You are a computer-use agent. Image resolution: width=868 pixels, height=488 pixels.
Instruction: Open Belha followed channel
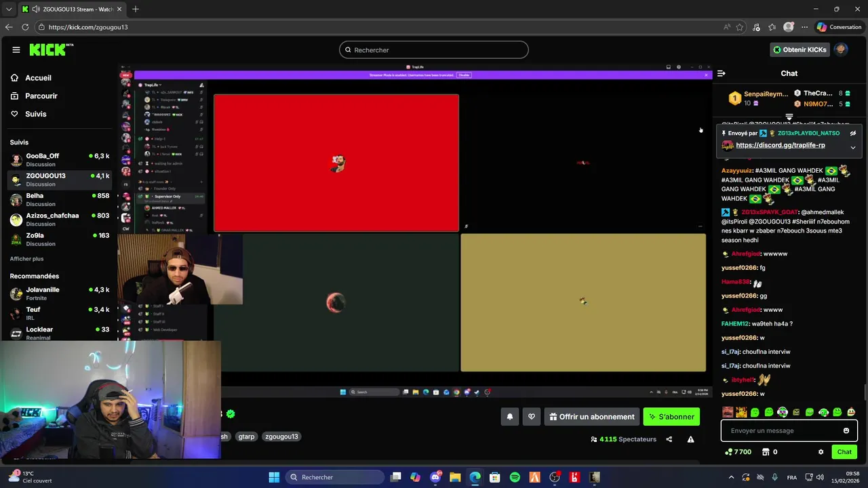[x=60, y=199]
